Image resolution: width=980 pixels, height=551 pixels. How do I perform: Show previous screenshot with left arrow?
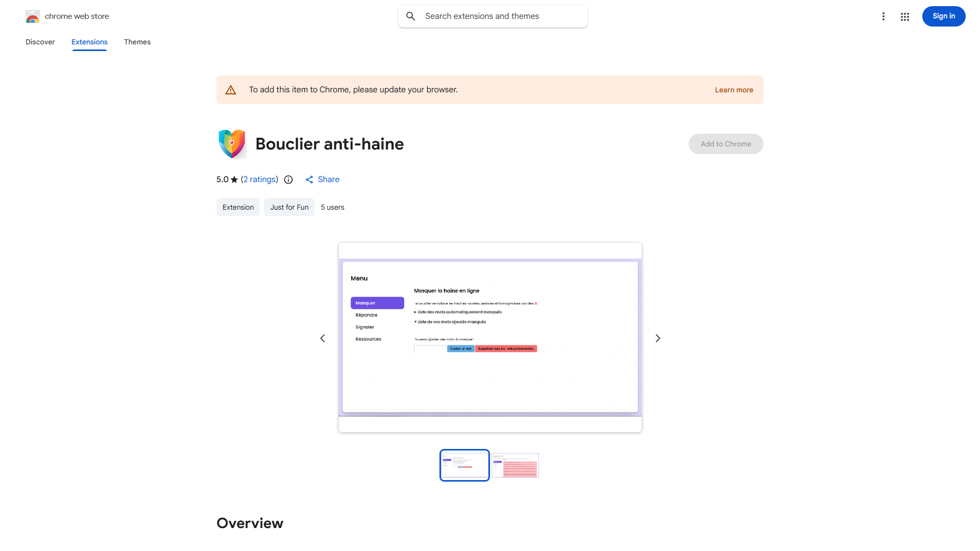pos(323,338)
